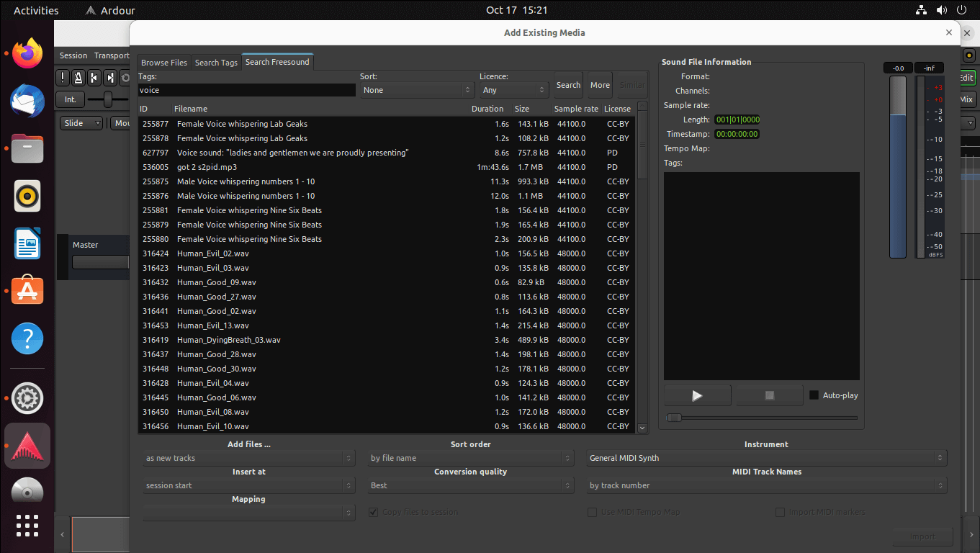Click the yellow record-enable indicator icon
Screen dimensions: 980x553
point(968,55)
